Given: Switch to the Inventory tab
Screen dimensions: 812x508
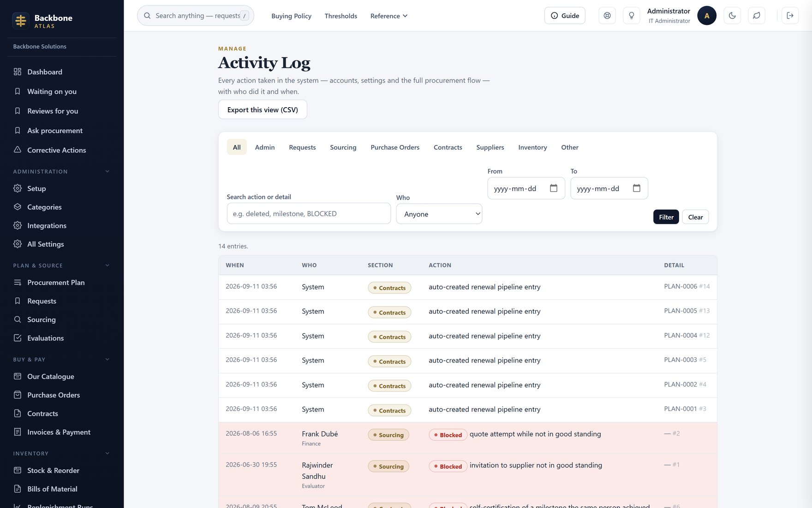Looking at the screenshot, I should 532,147.
